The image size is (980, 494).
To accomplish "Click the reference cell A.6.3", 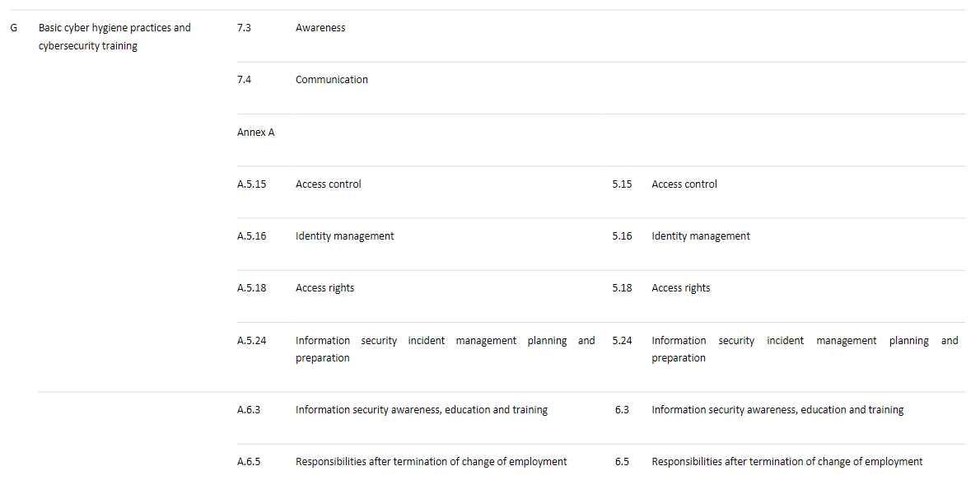I will coord(248,409).
